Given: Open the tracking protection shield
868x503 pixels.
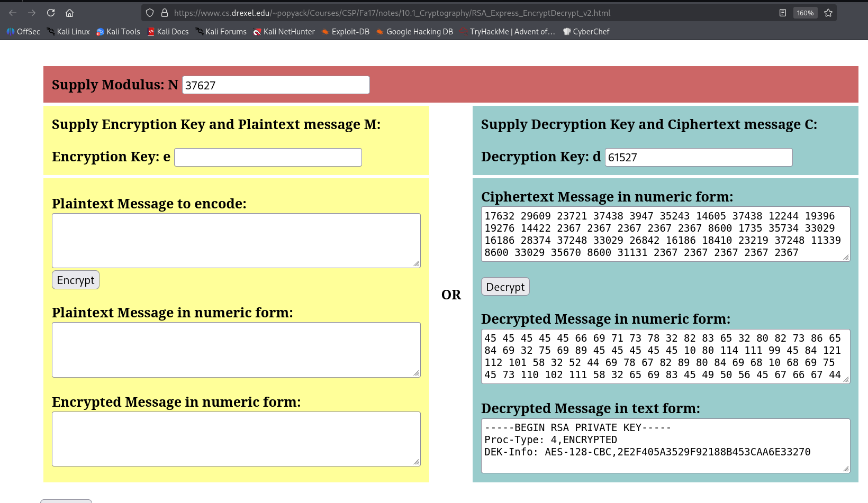Looking at the screenshot, I should (149, 13).
